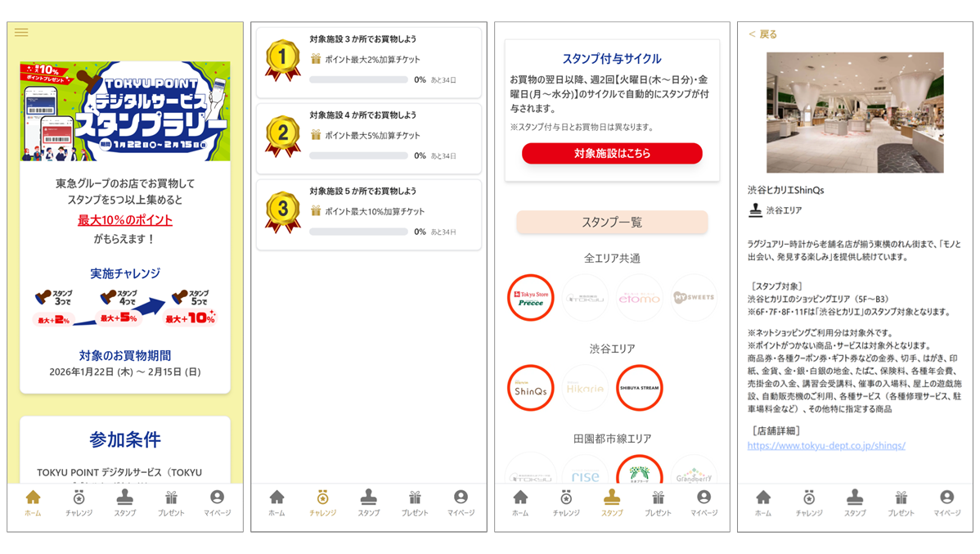Open challenge 3 対象施設5か所でお買物しよう card
The height and width of the screenshot is (554, 980).
(369, 214)
